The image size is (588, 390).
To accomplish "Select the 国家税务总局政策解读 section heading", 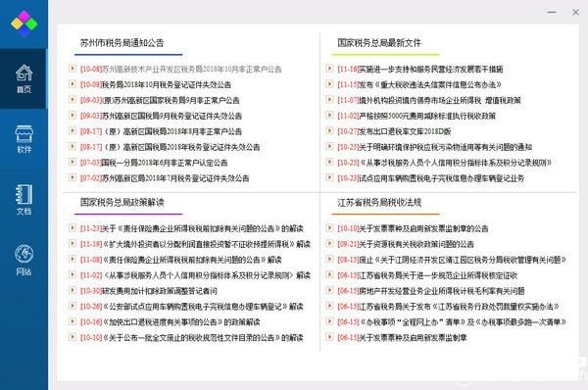I will coord(122,203).
